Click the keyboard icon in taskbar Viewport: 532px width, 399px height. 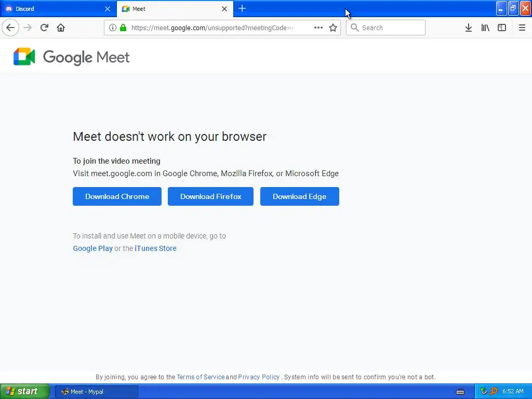click(x=460, y=392)
